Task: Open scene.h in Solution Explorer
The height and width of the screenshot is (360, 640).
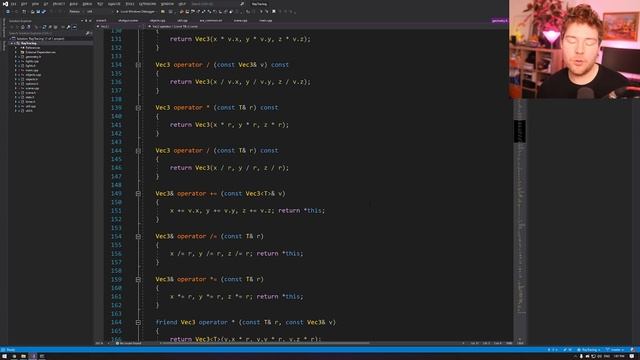Action: pos(31,93)
